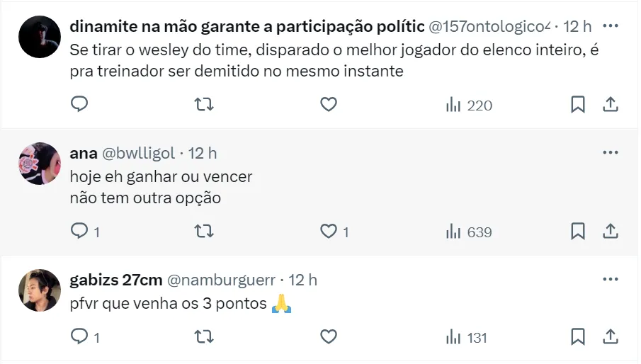The image size is (641, 364).
Task: Reply to gabizs 27cm's tweet
Action: point(79,337)
